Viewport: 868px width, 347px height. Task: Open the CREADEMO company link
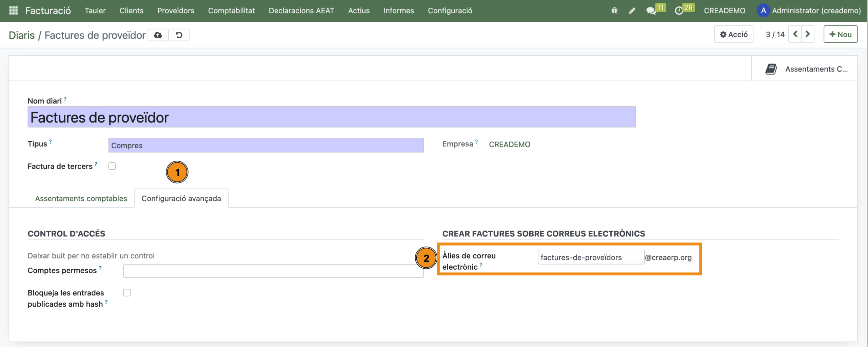click(509, 144)
